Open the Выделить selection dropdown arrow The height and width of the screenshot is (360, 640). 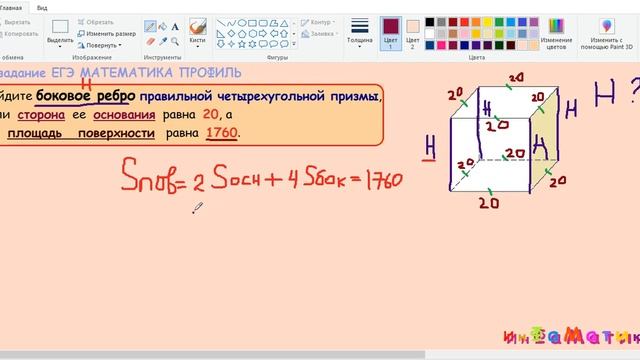(x=60, y=47)
